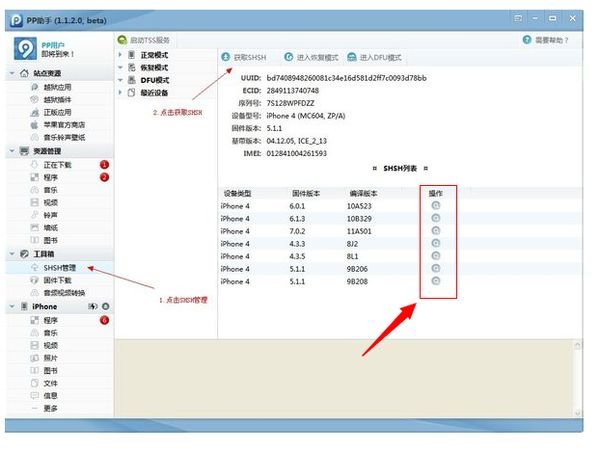The height and width of the screenshot is (452, 600).
Task: Click the 固件版本 column header
Action: 305,192
